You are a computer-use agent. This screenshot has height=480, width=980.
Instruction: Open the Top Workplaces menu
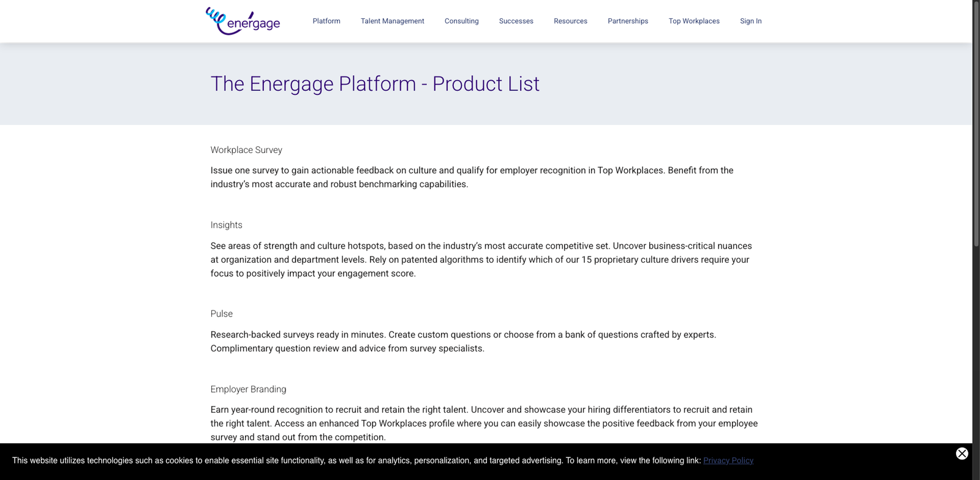pos(694,21)
